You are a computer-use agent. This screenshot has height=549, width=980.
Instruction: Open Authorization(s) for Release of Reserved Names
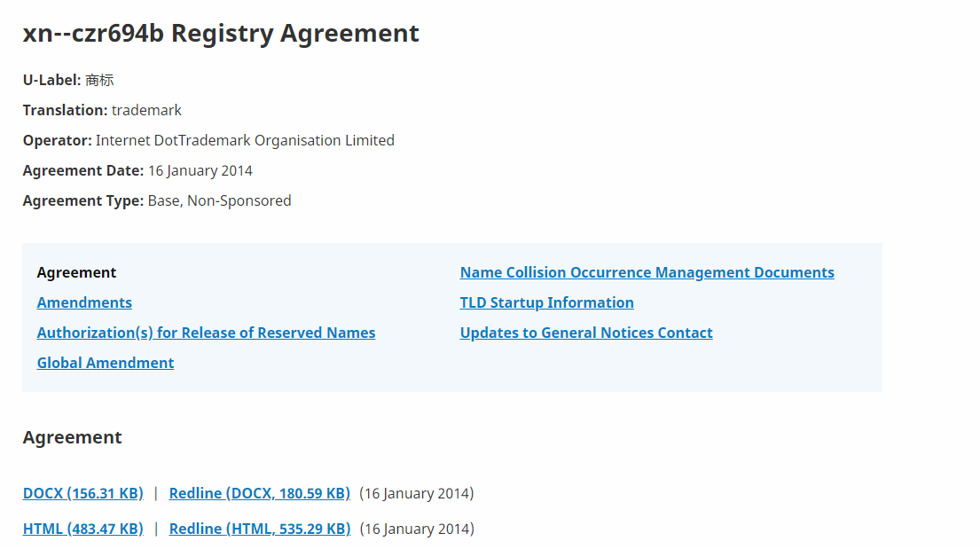pyautogui.click(x=207, y=333)
